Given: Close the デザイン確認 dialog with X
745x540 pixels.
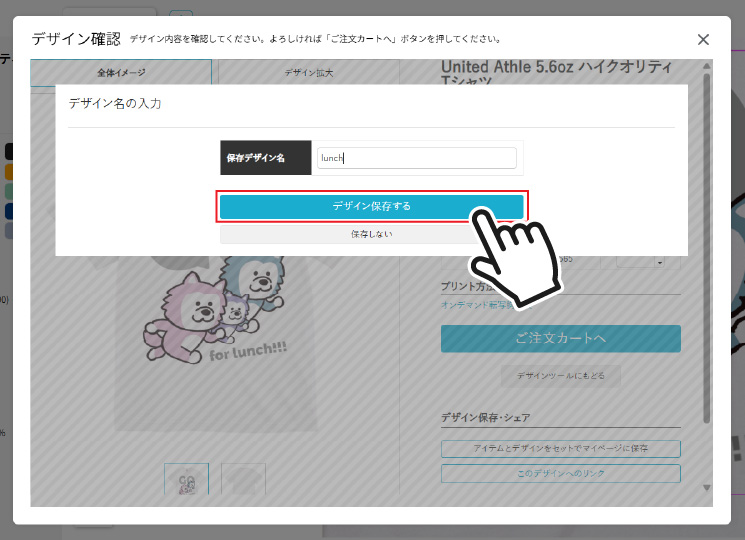Looking at the screenshot, I should tap(703, 40).
